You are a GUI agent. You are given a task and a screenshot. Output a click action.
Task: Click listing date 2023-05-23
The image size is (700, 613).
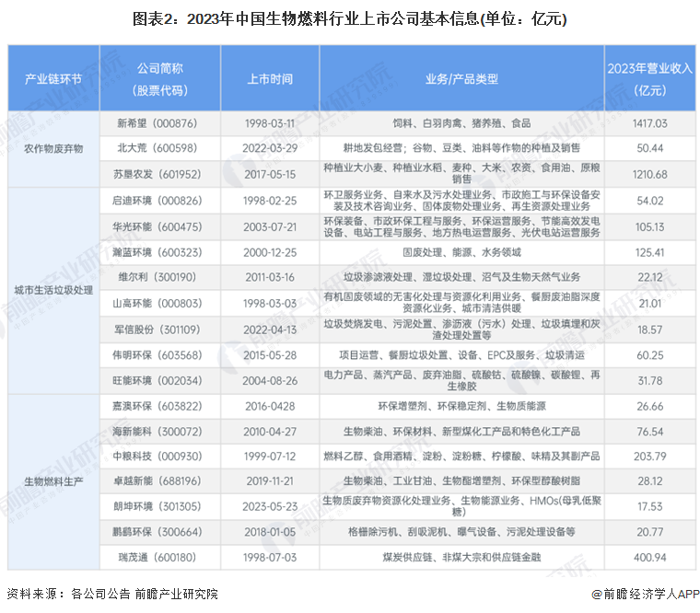coord(270,506)
